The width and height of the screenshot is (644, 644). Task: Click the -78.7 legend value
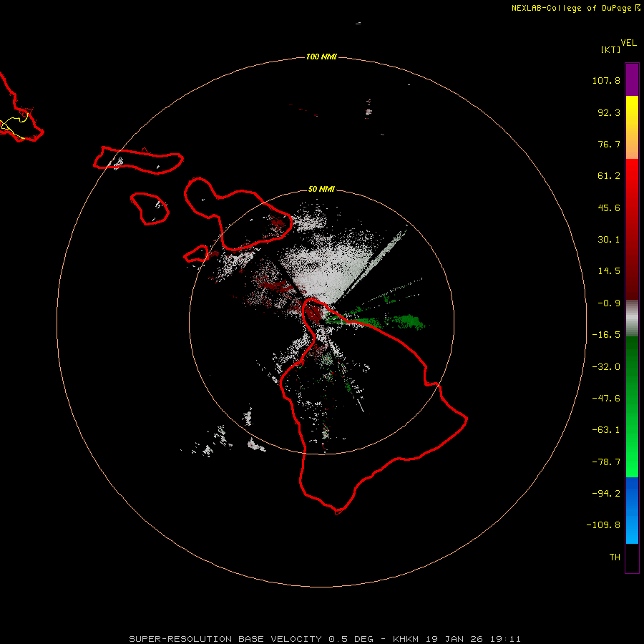(606, 462)
